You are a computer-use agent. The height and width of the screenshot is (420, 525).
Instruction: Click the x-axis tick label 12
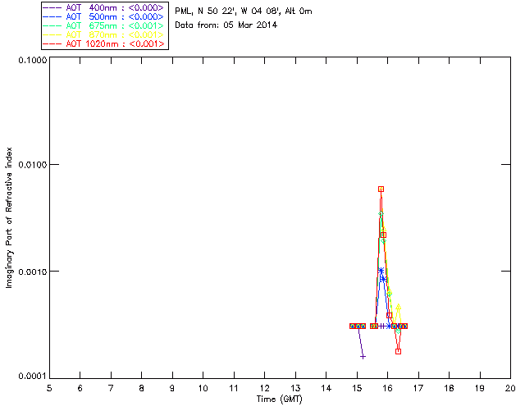pos(264,388)
